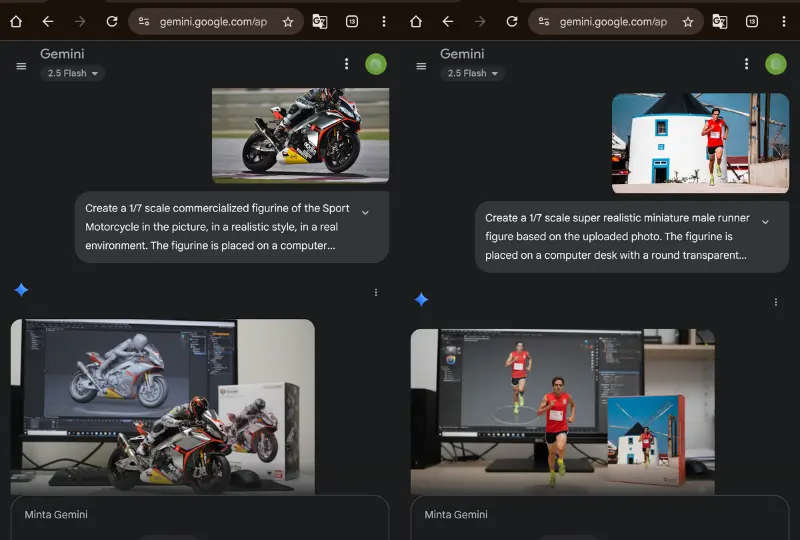Click forward arrow in right browser window
800x540 pixels.
point(480,21)
